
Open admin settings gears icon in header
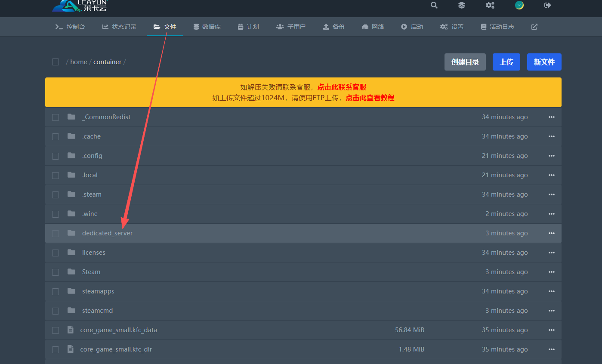(x=490, y=5)
